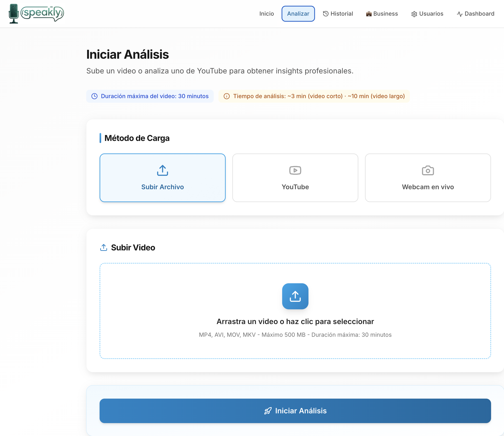Choose YouTube as upload method

pos(295,178)
